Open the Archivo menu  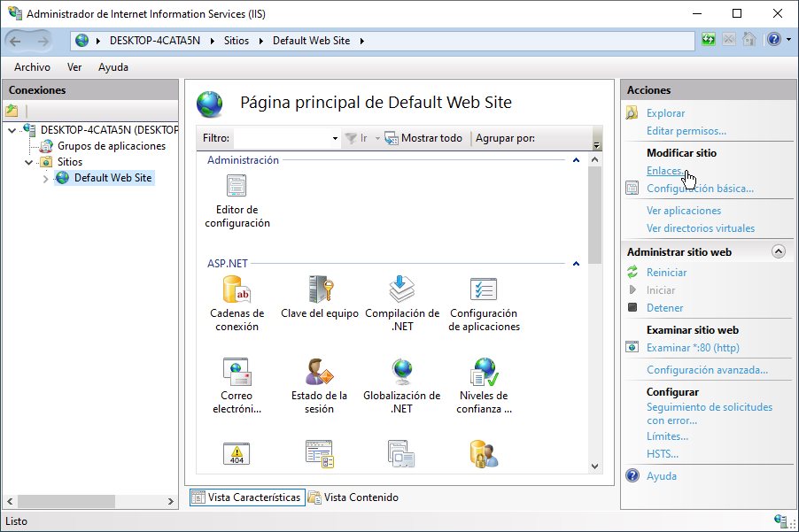(x=32, y=67)
